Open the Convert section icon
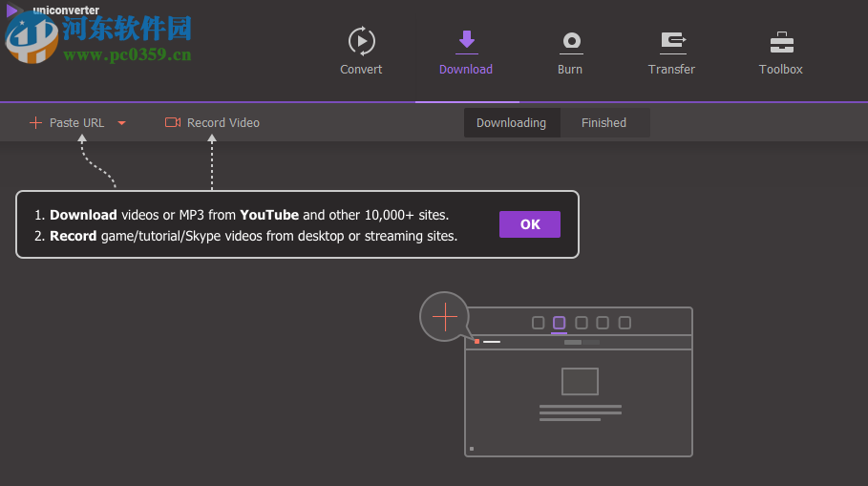868x486 pixels. (x=362, y=41)
